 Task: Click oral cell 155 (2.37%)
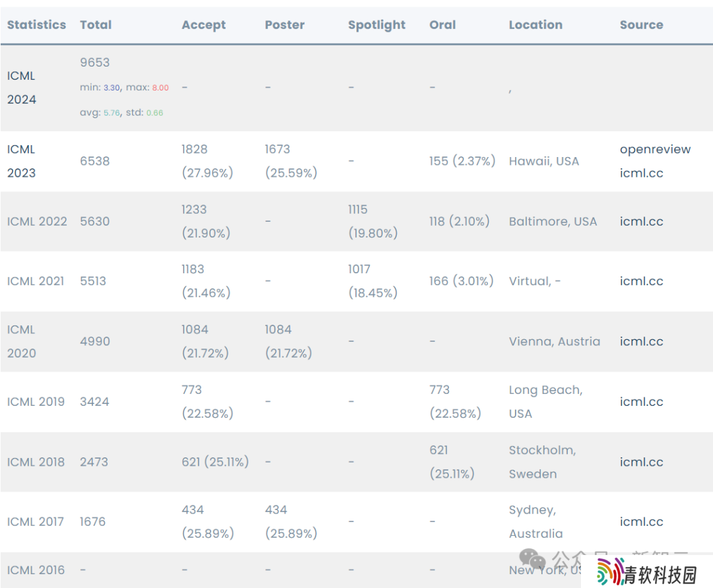462,161
